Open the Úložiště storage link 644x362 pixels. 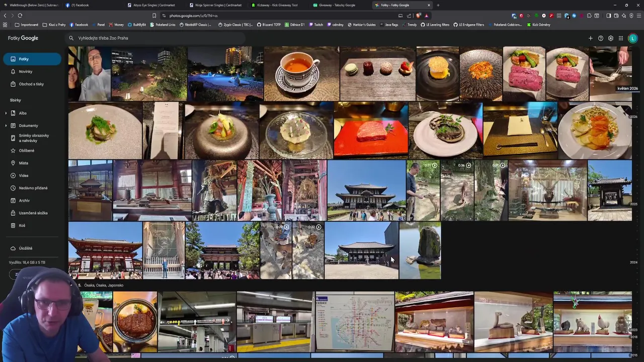(x=25, y=248)
